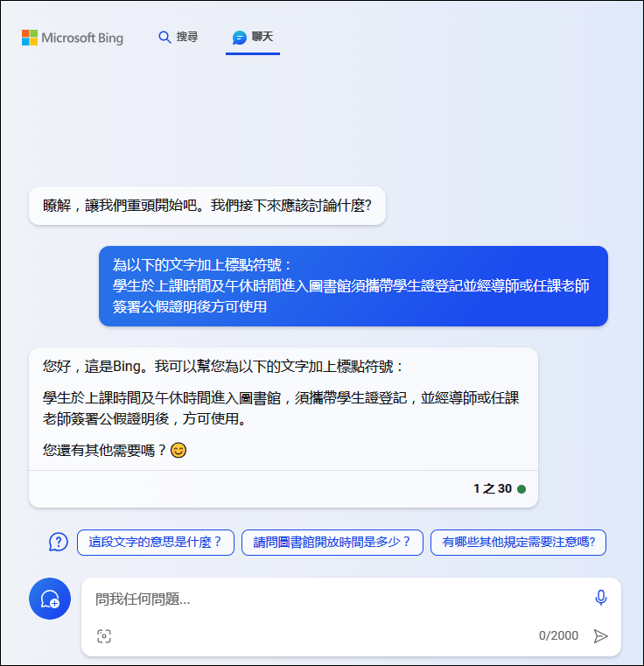The width and height of the screenshot is (644, 666).
Task: Click the smiling emoji in Bing's reply
Action: point(178,450)
